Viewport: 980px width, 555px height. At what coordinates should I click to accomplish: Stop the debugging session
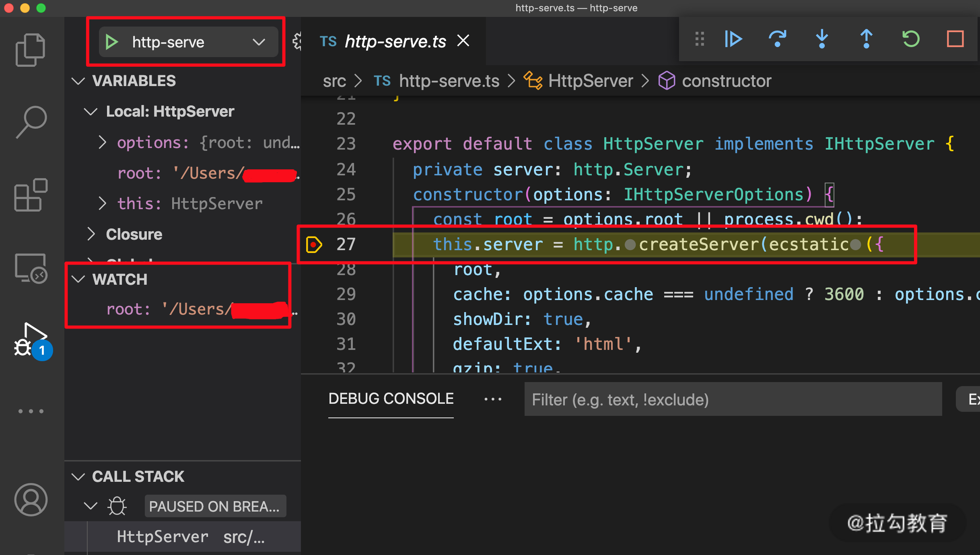(x=955, y=39)
